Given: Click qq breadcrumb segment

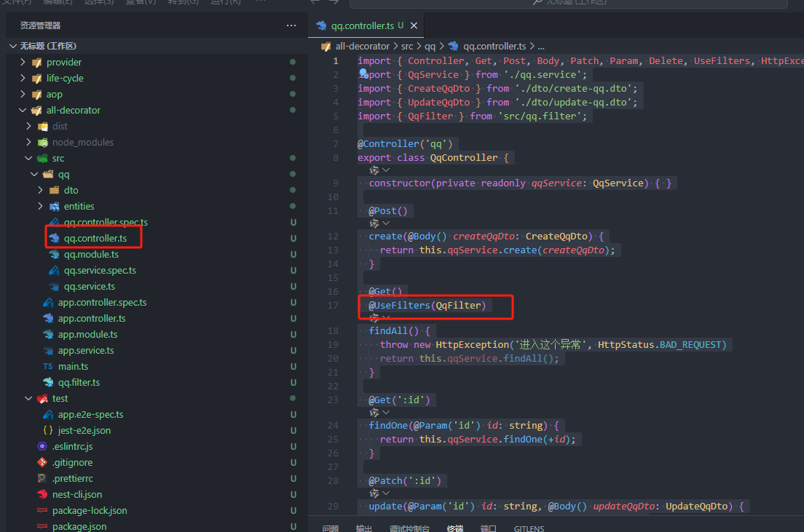Looking at the screenshot, I should [x=430, y=46].
